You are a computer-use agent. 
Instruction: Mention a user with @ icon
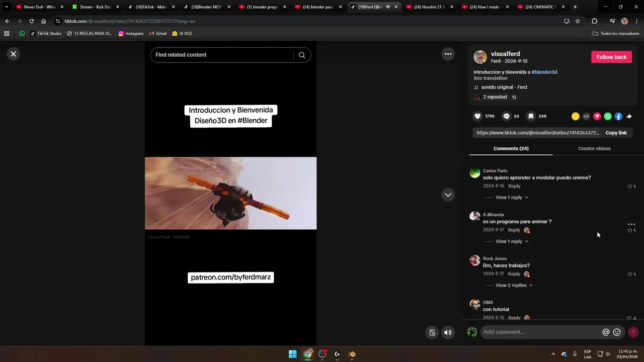click(606, 332)
